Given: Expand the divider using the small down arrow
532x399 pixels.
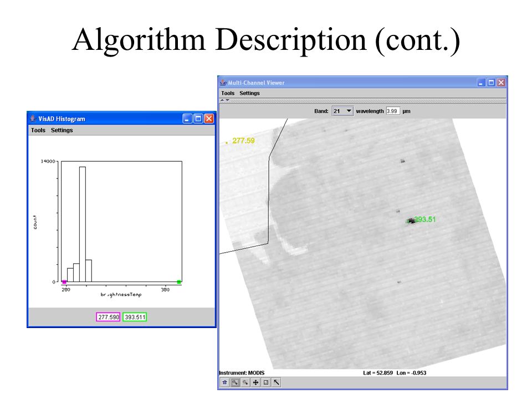Looking at the screenshot, I should click(227, 100).
